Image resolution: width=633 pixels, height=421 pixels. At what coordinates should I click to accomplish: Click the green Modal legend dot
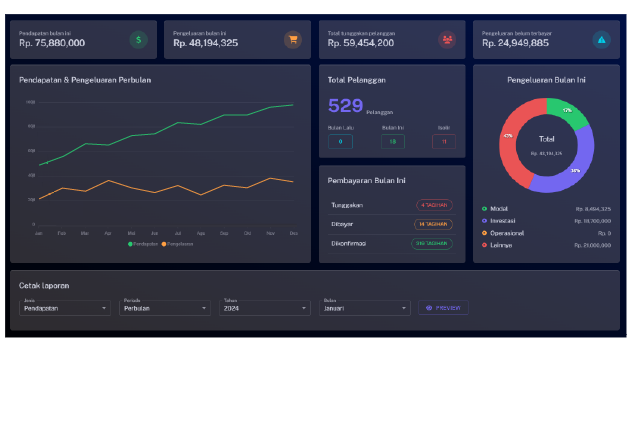pyautogui.click(x=485, y=209)
